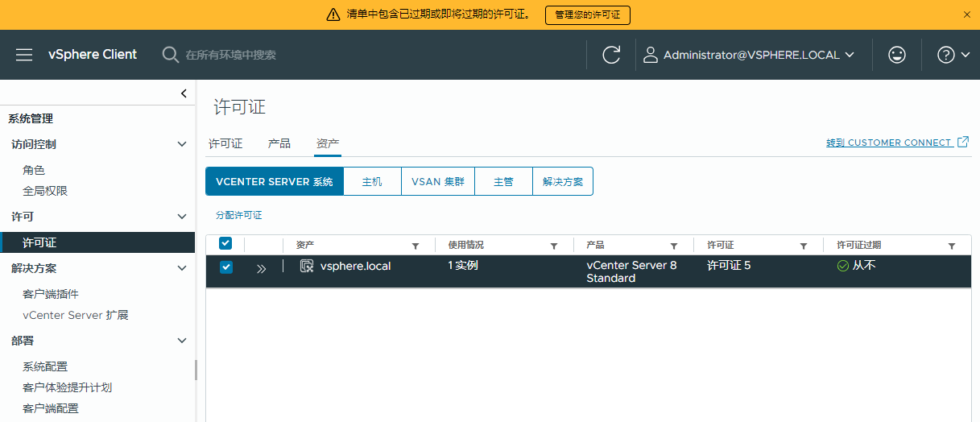The height and width of the screenshot is (422, 980).
Task: Open 转到 CUSTOMER CONNECT link
Action: tap(889, 143)
